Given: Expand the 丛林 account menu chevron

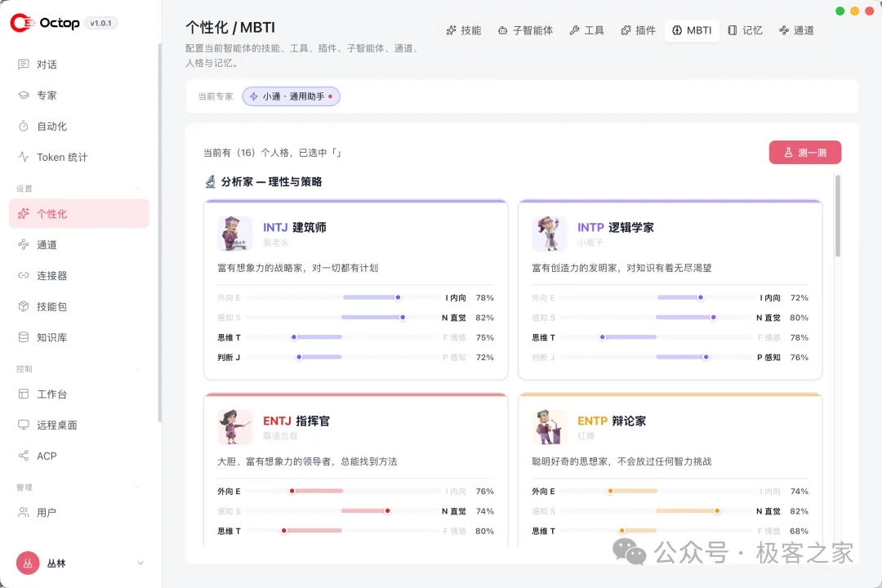Looking at the screenshot, I should 140,563.
